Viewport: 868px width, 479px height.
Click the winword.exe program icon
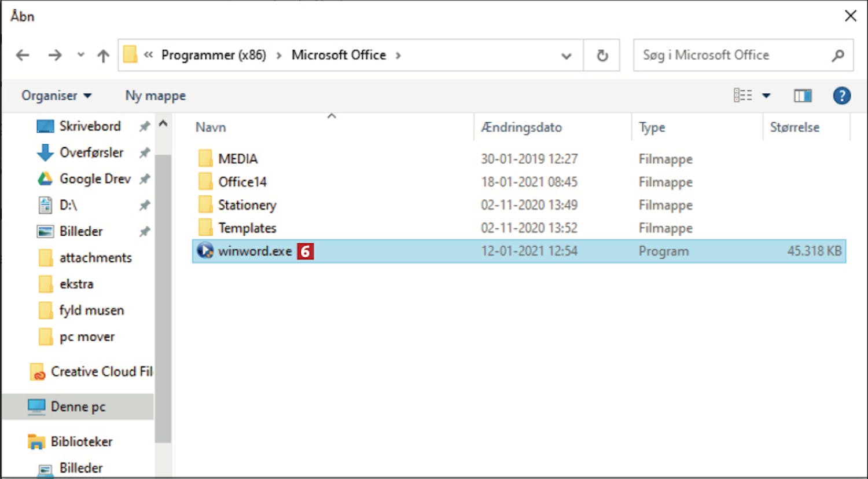coord(205,251)
